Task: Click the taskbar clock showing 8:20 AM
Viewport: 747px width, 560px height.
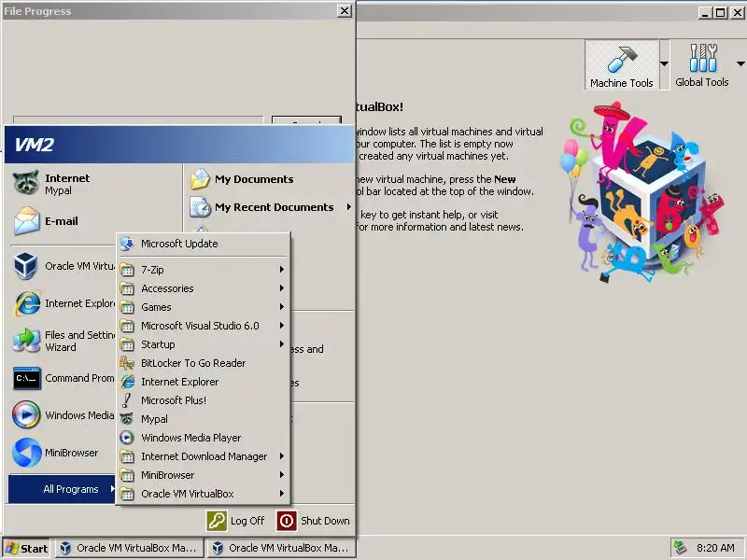Action: pyautogui.click(x=715, y=548)
